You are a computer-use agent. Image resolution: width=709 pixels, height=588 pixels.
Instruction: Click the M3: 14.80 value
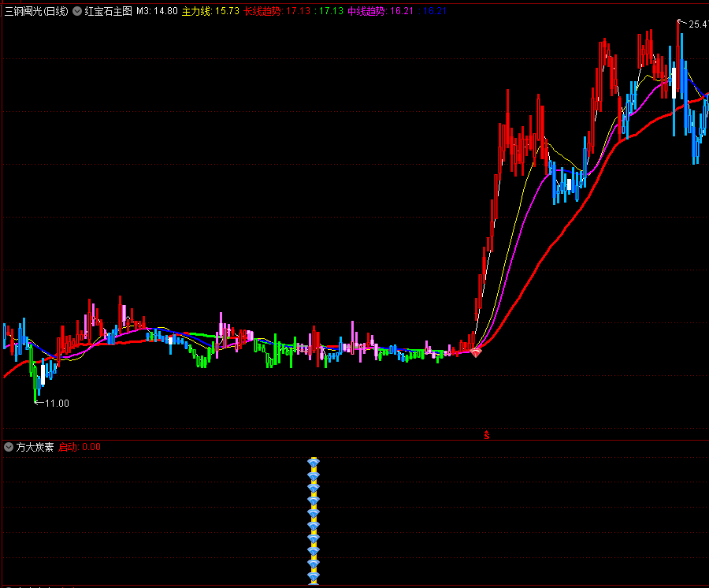[x=157, y=11]
